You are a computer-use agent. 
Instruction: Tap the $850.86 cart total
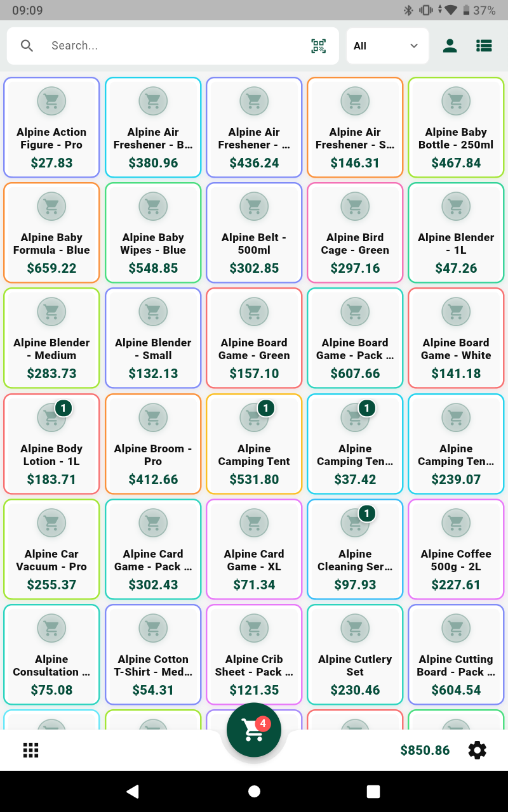(425, 750)
